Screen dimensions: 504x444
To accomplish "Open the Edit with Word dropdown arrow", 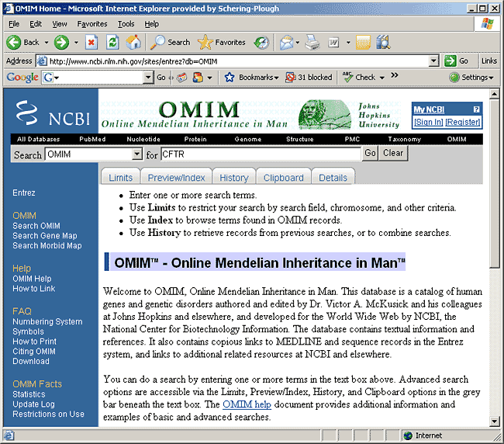I will tap(348, 42).
